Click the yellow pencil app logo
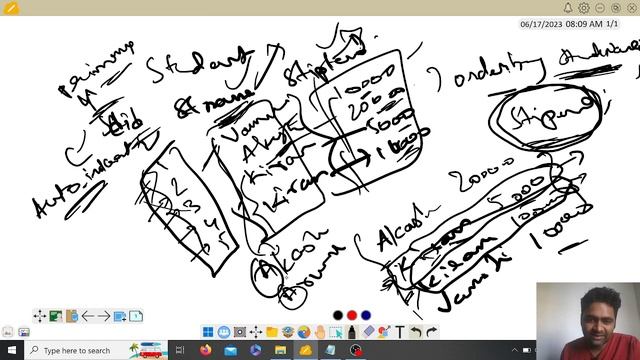This screenshot has height=360, width=640. tap(11, 8)
